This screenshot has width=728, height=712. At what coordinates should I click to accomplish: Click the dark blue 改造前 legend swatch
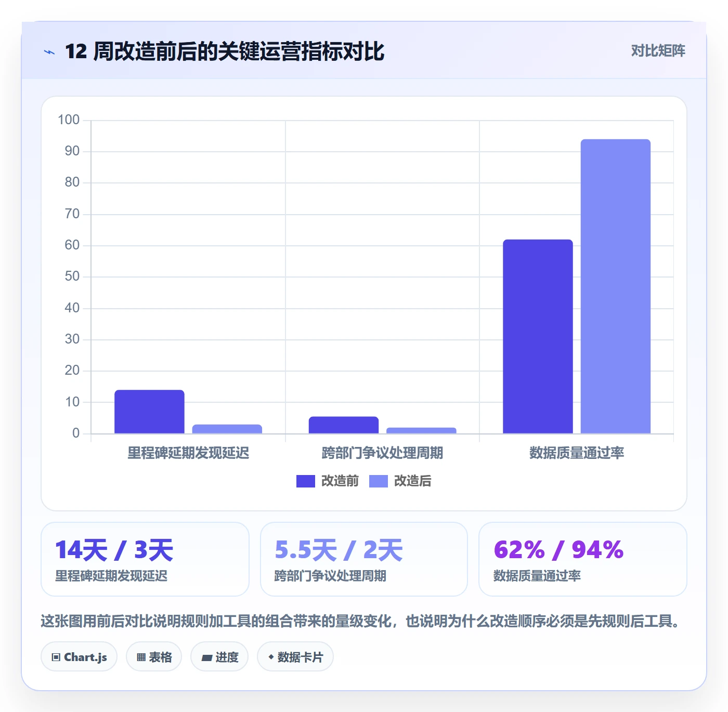306,481
